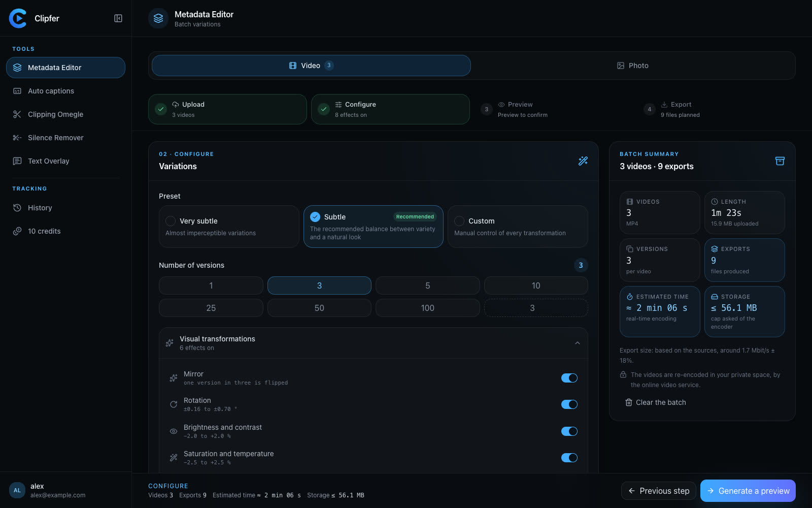812x508 pixels.
Task: Click the clock icon in Length card
Action: click(715, 202)
